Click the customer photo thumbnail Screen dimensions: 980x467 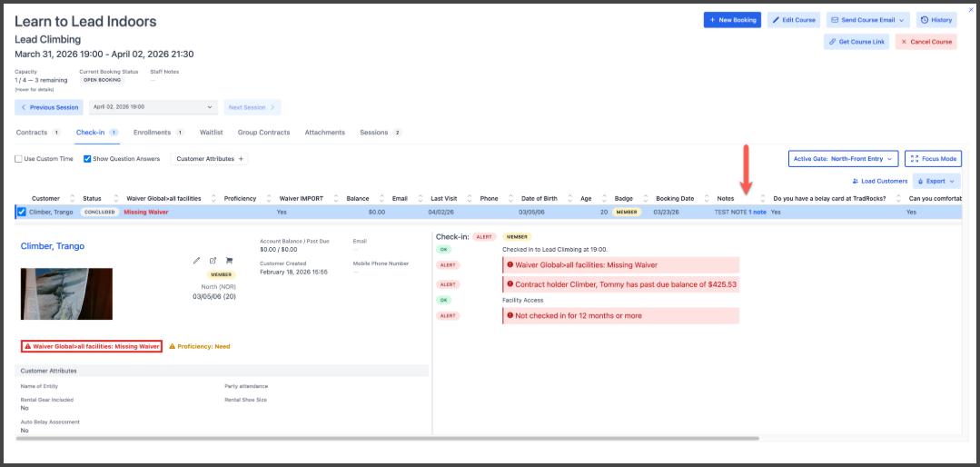coord(66,293)
